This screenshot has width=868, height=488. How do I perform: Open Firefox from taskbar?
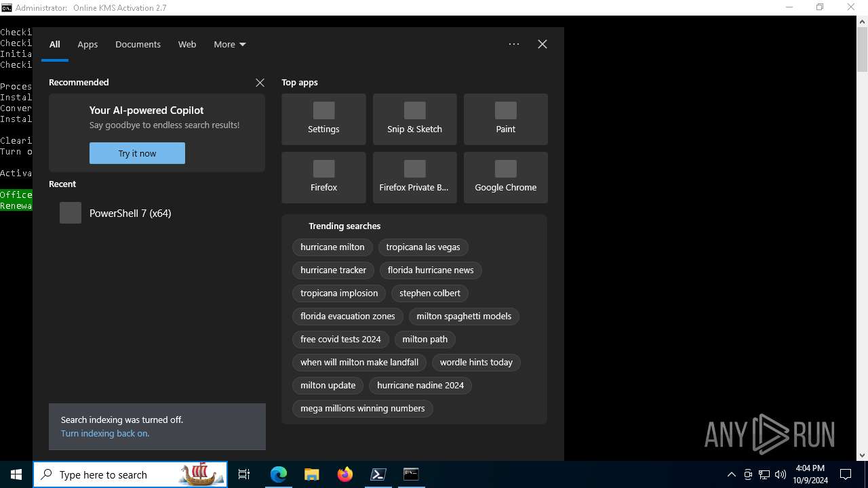[x=344, y=474]
